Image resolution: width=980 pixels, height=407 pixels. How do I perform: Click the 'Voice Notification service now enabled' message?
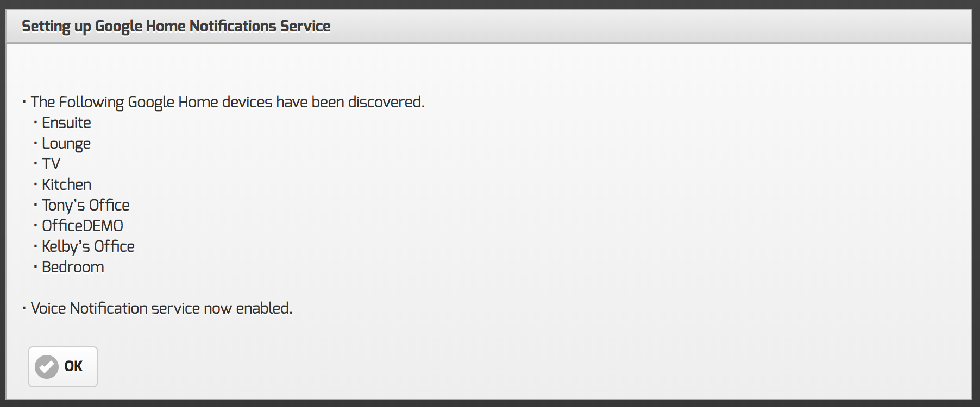pyautogui.click(x=161, y=308)
